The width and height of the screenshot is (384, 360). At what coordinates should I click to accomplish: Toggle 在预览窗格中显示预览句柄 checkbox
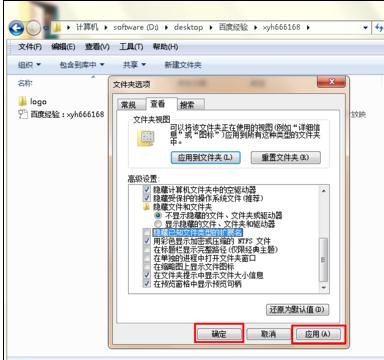(146, 284)
